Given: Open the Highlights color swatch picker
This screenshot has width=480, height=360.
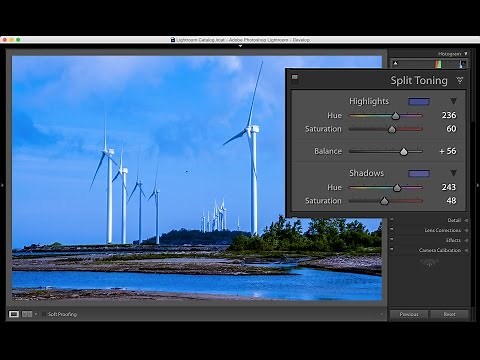Looking at the screenshot, I should pyautogui.click(x=419, y=101).
